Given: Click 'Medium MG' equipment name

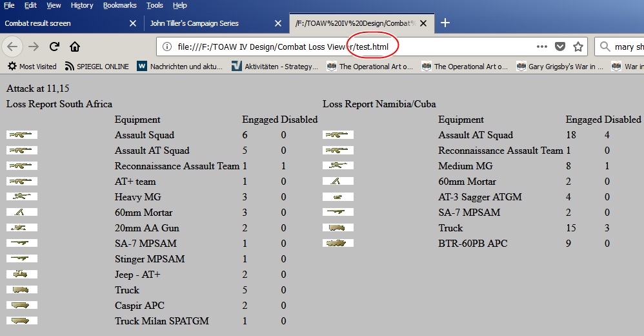Looking at the screenshot, I should [x=465, y=166].
